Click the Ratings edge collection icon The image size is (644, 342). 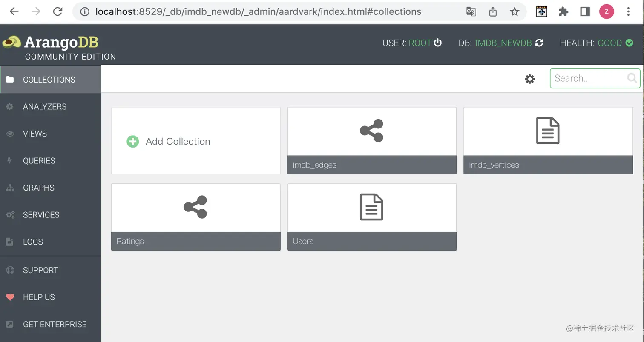click(195, 207)
